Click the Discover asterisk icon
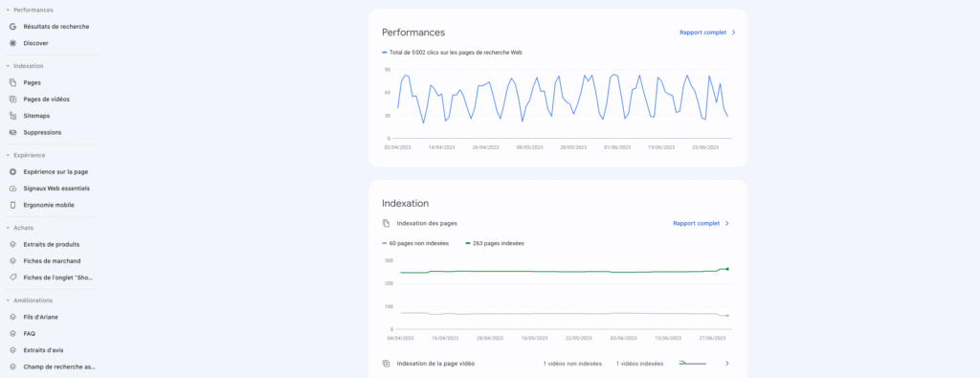Image resolution: width=980 pixels, height=378 pixels. pyautogui.click(x=12, y=43)
